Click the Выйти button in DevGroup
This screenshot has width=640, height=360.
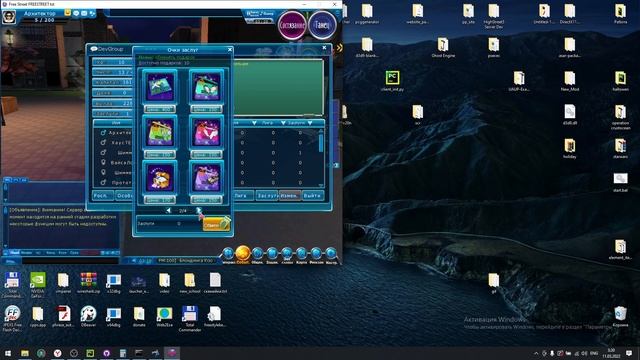tap(313, 196)
